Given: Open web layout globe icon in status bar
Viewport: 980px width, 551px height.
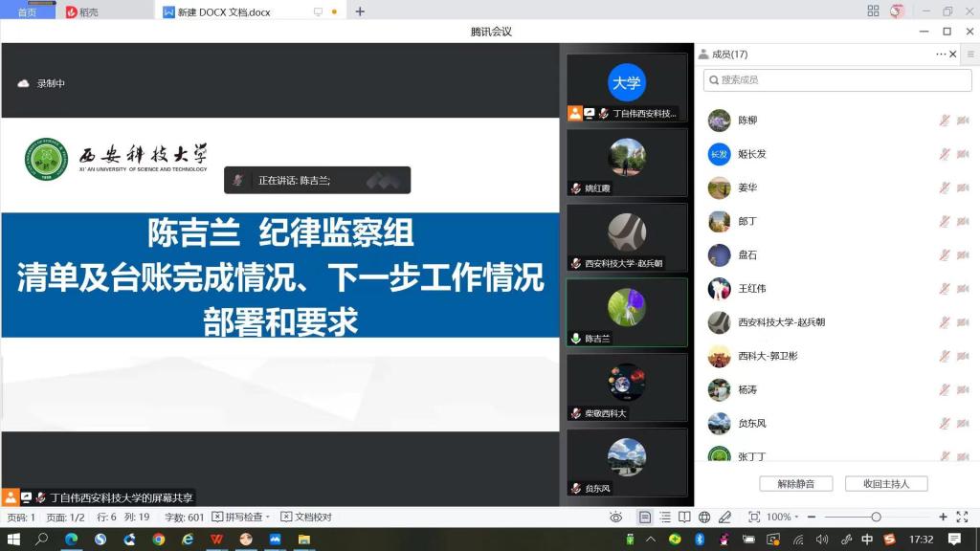Looking at the screenshot, I should 704,518.
